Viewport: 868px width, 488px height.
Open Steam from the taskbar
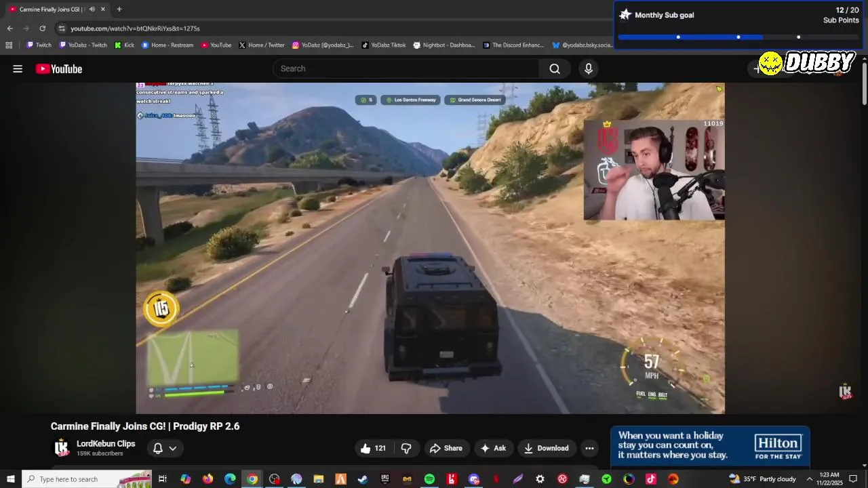click(363, 479)
